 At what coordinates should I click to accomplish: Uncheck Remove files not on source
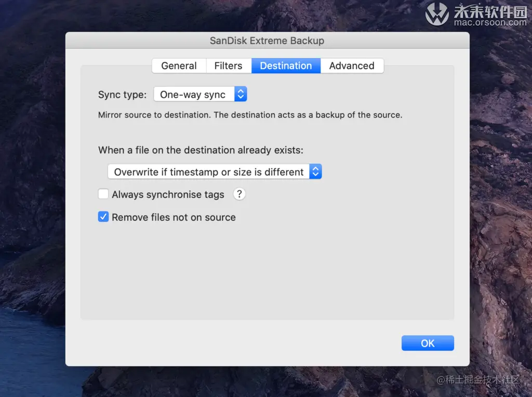tap(103, 217)
